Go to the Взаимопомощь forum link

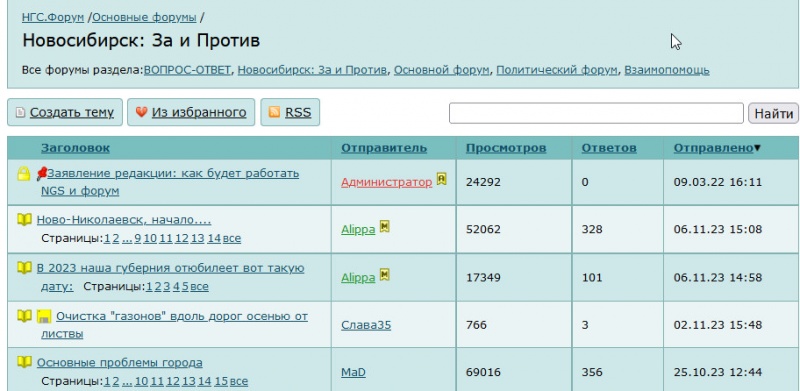point(667,70)
